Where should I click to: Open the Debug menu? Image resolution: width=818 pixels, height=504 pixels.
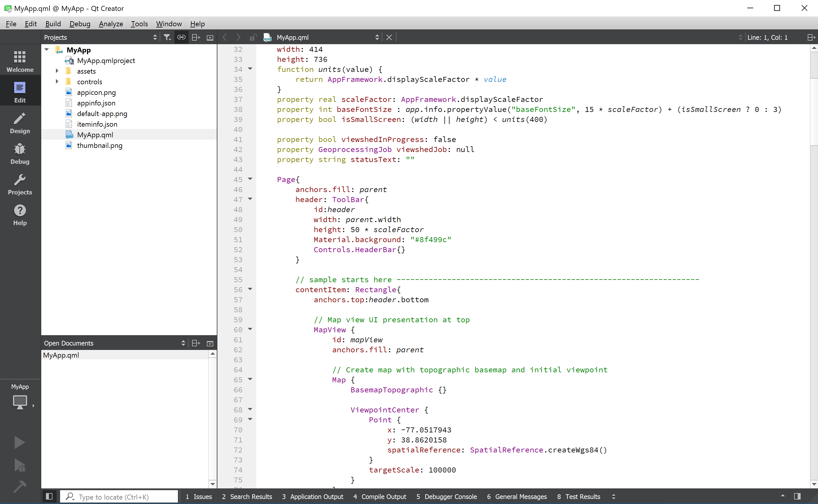(x=80, y=23)
